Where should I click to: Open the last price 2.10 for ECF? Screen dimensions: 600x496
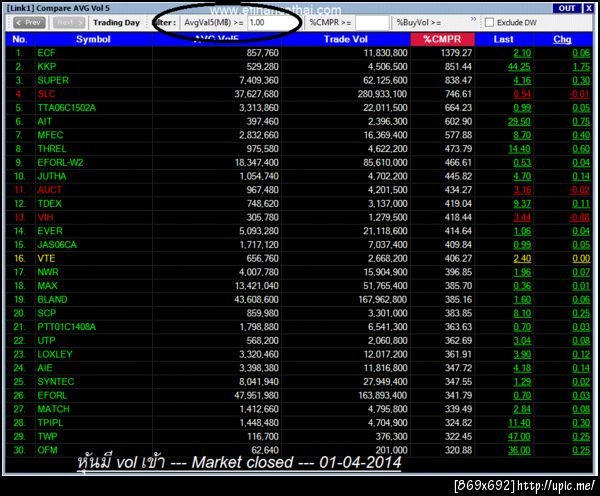pos(522,53)
